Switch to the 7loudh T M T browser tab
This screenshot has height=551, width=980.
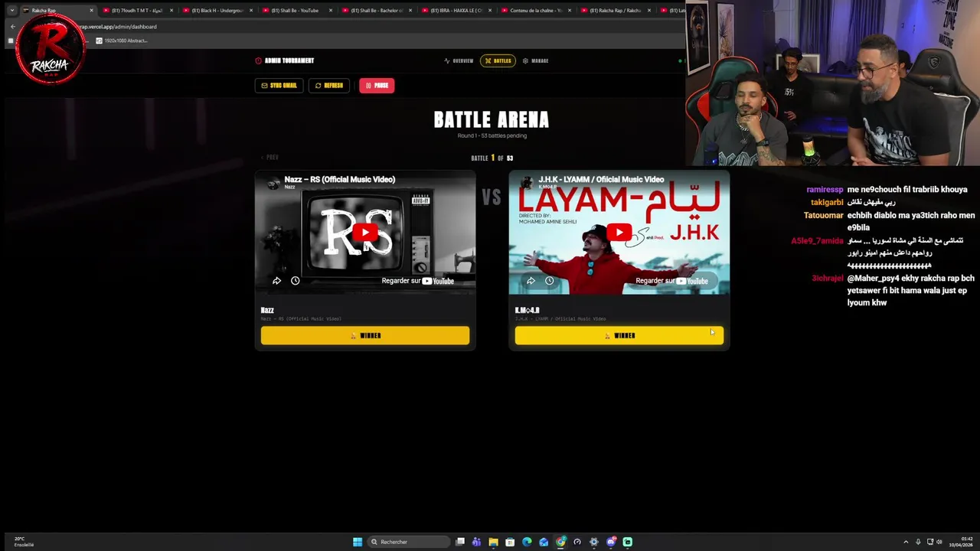(138, 11)
